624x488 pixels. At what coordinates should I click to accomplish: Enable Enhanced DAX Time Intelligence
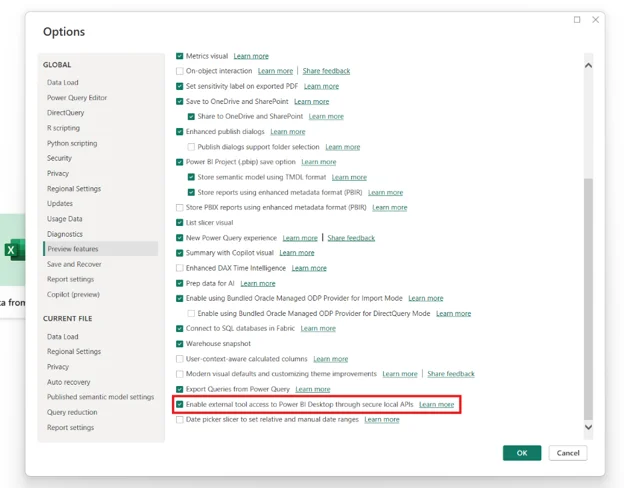pyautogui.click(x=179, y=268)
